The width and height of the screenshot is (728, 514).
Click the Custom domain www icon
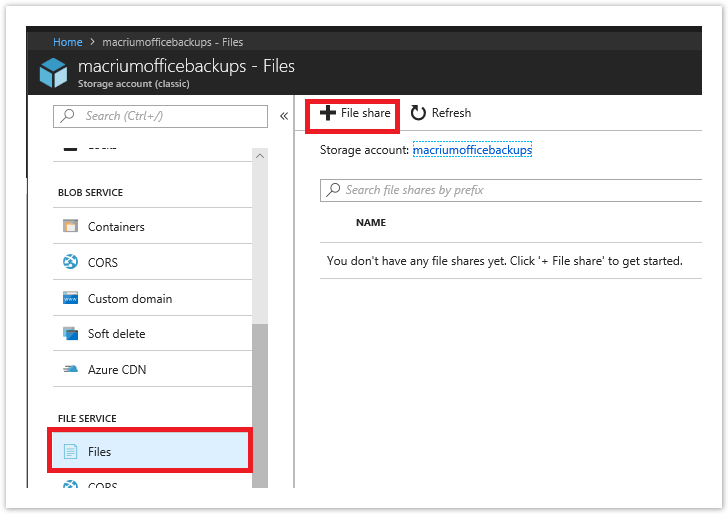click(x=70, y=298)
